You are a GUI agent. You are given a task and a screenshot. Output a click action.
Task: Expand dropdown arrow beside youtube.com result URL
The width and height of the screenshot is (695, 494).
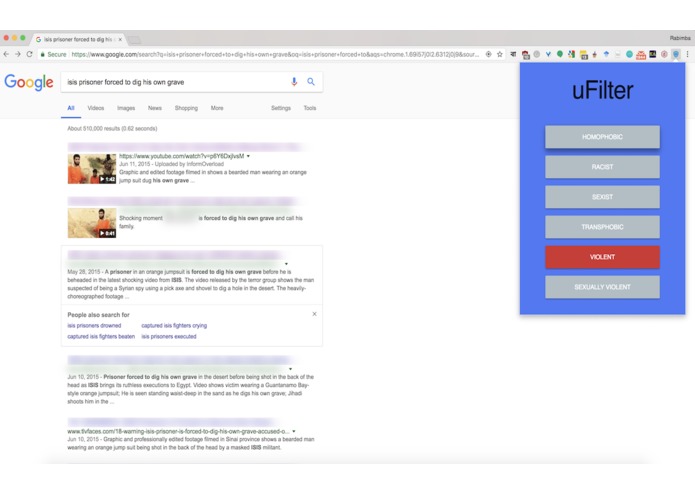point(248,156)
